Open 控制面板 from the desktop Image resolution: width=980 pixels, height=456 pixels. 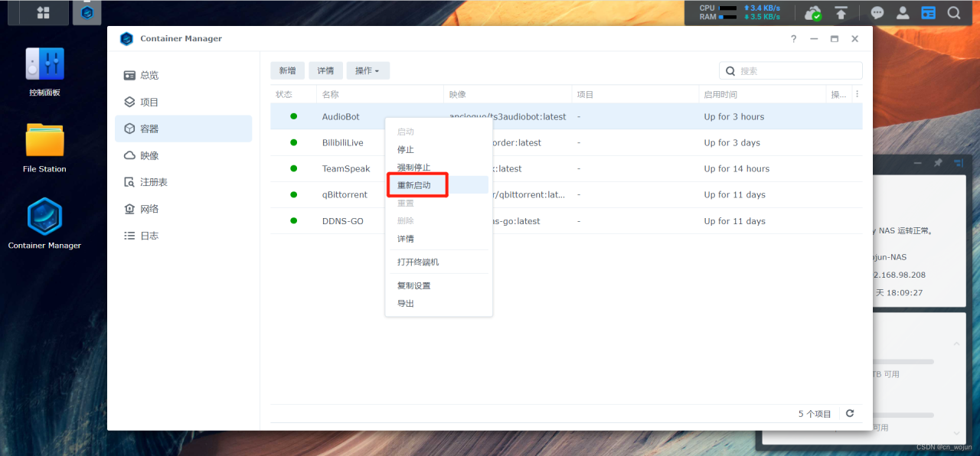click(44, 65)
